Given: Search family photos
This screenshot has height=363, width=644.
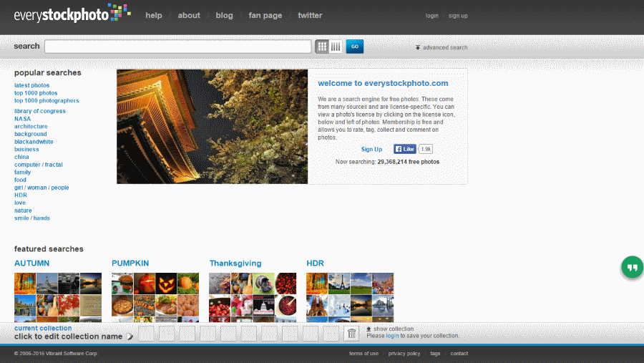Looking at the screenshot, I should tap(22, 173).
